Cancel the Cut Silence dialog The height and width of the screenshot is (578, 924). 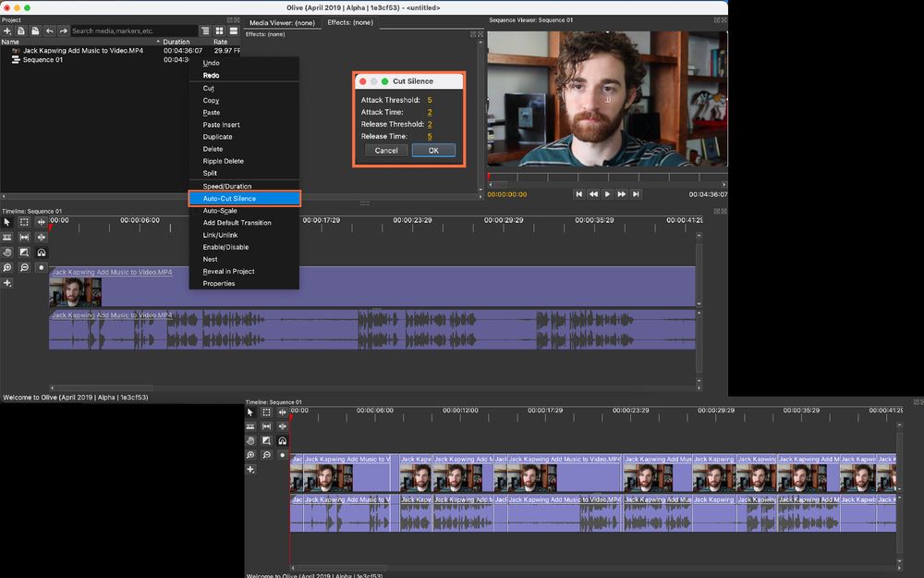coord(385,149)
